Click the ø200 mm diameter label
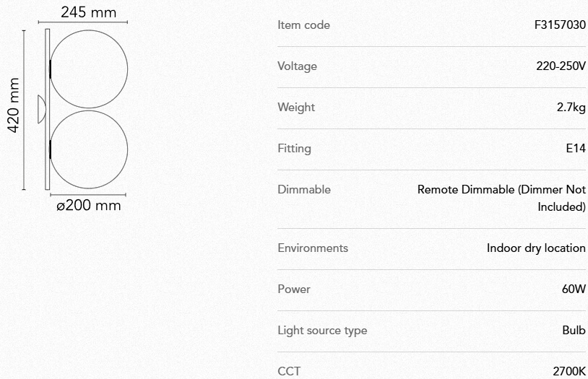This screenshot has width=588, height=379. [x=88, y=206]
